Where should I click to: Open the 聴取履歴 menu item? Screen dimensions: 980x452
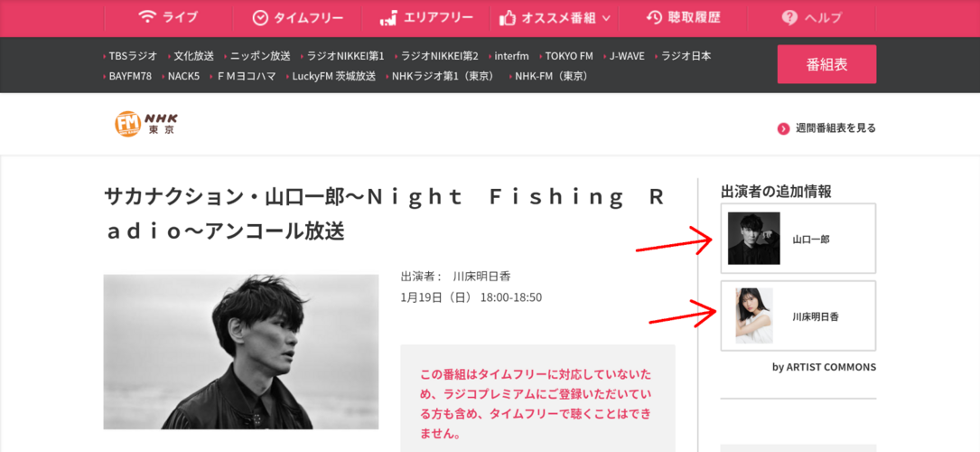(683, 18)
